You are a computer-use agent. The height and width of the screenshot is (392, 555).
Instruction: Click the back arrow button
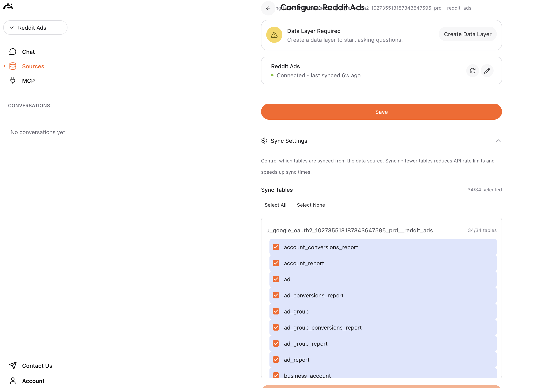(268, 8)
